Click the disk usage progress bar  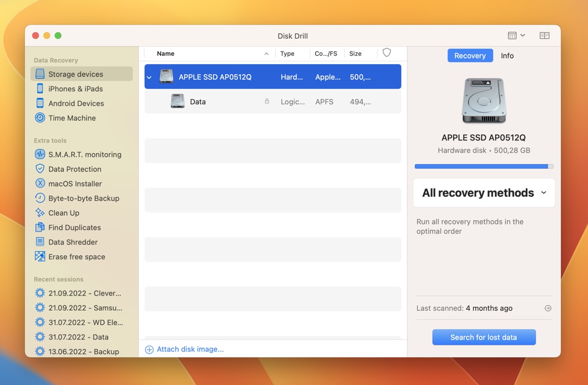(484, 166)
